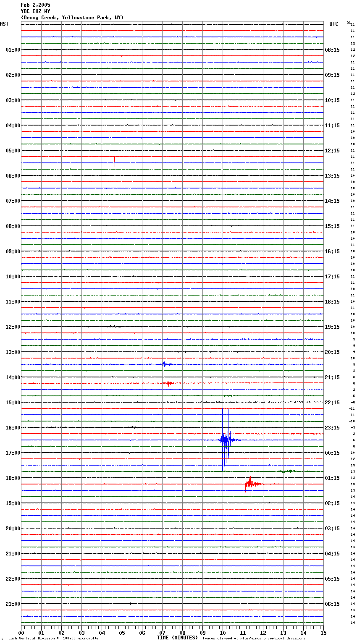Click the "08:15" UTC row label

[332, 50]
